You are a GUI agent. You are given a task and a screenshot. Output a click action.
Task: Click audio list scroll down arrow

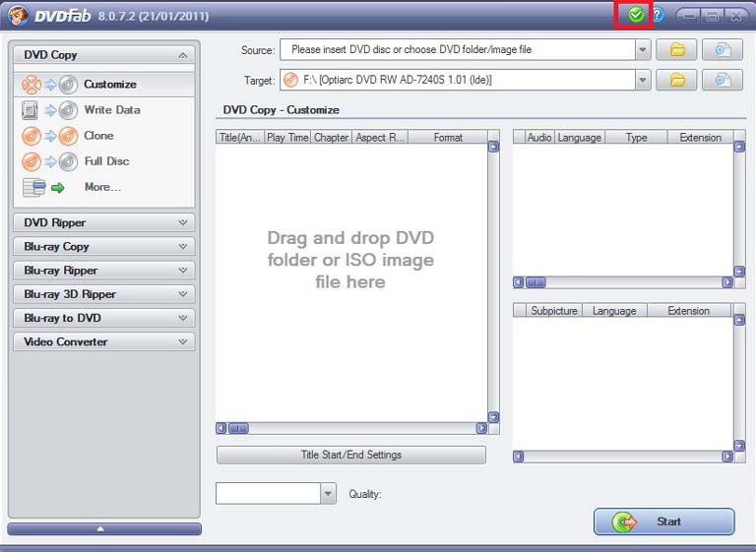[x=739, y=271]
